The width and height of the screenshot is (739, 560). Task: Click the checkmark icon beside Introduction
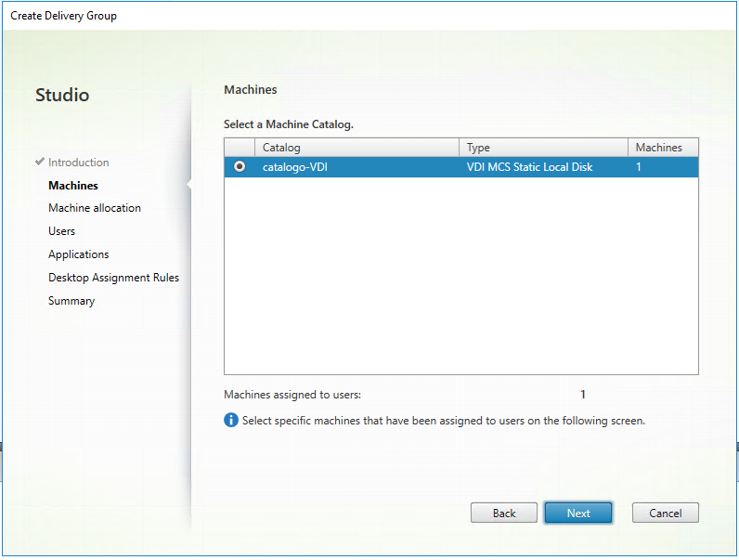(x=40, y=162)
